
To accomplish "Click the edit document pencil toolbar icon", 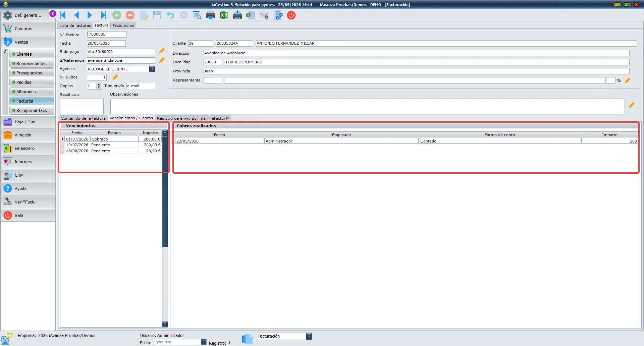I will tap(144, 15).
